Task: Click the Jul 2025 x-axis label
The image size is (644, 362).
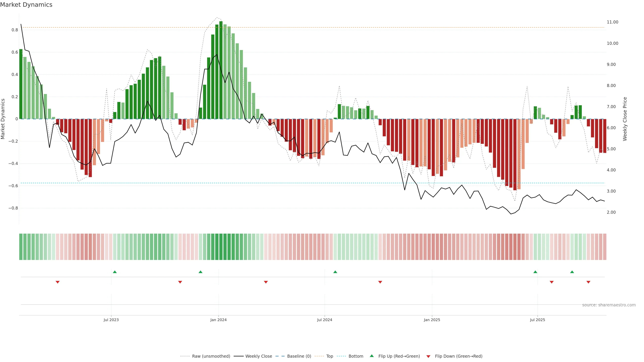Action: pos(537,320)
